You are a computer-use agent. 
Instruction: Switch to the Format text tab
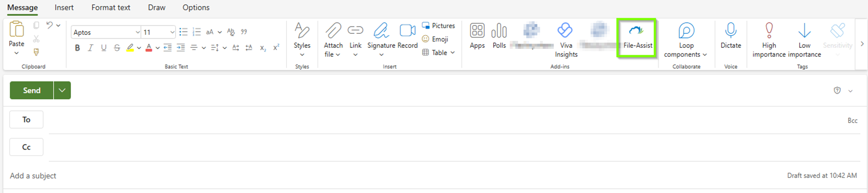[111, 7]
